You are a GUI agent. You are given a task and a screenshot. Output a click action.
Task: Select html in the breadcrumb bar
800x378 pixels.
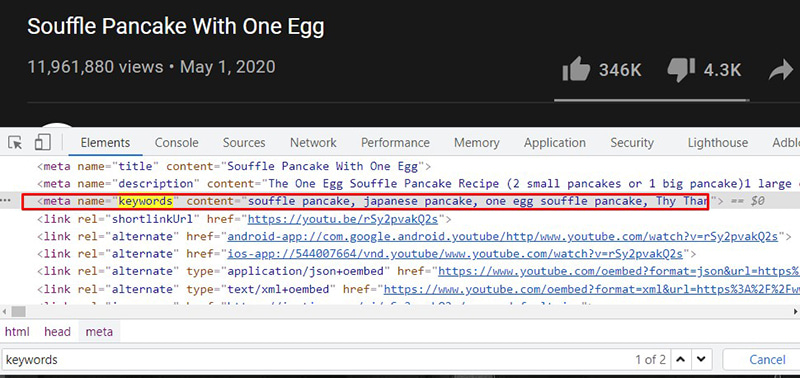point(17,332)
